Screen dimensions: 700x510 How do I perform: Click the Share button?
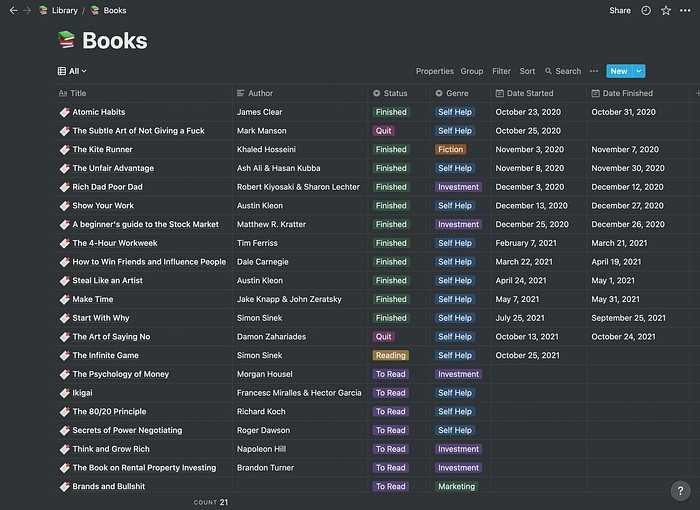coord(620,10)
